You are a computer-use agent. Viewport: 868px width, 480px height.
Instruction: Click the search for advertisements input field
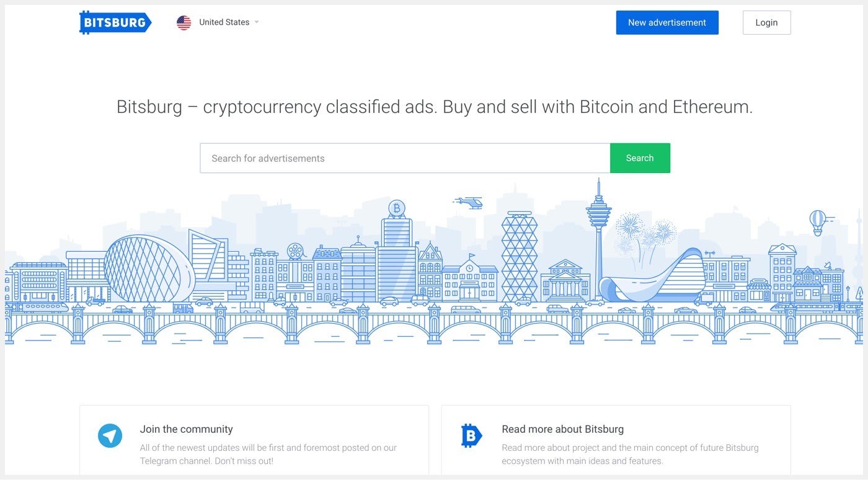pyautogui.click(x=403, y=158)
